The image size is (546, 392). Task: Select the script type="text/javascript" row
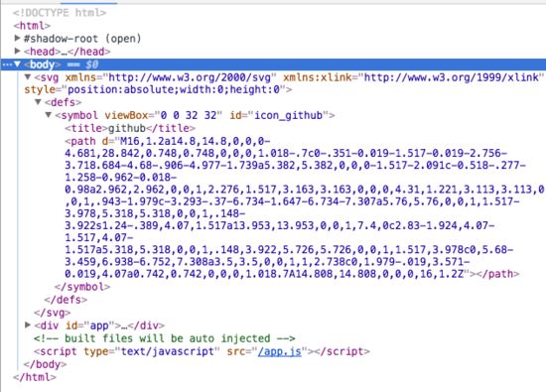tap(202, 351)
